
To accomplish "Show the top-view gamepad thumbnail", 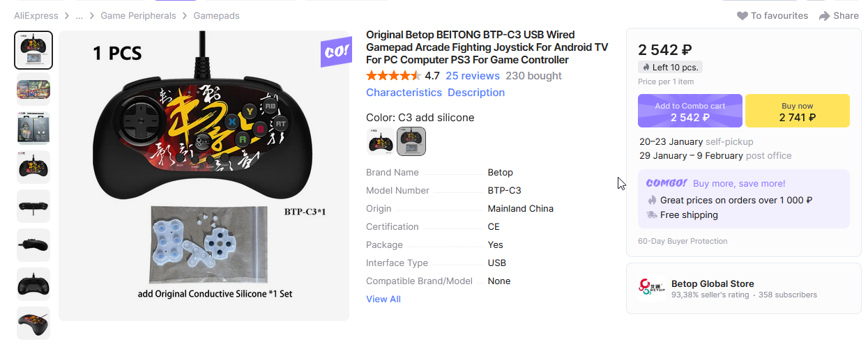I will click(x=33, y=206).
